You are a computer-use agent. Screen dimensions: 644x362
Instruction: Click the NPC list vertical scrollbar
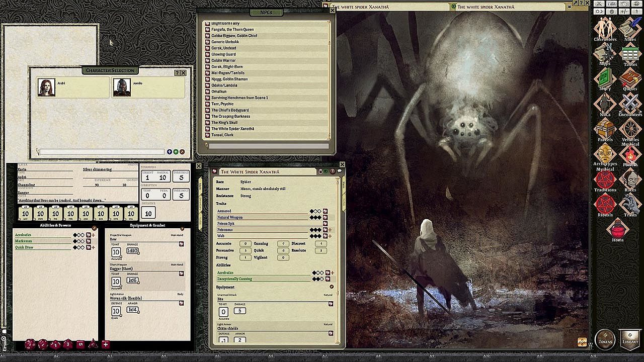click(x=330, y=80)
